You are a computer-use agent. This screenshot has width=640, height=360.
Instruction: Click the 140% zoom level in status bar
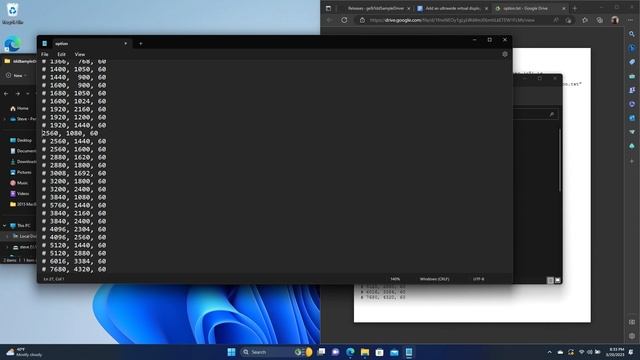[395, 279]
